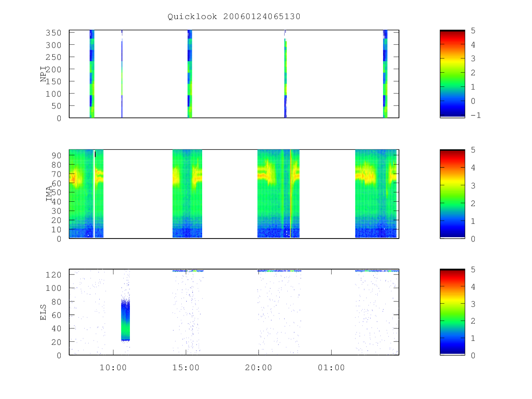Image resolution: width=532 pixels, height=399 pixels.
Task: Click the ELS panel color scale bar
Action: (x=452, y=312)
